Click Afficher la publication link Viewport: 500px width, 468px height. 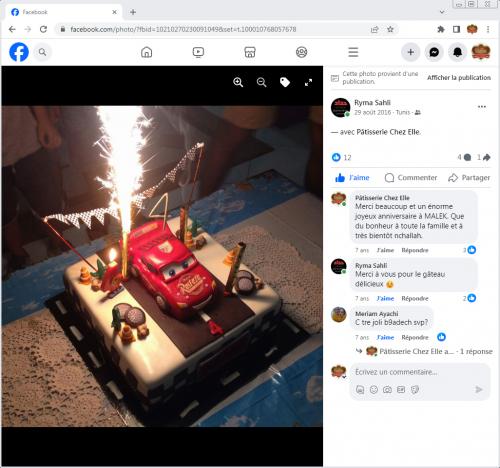pos(459,78)
